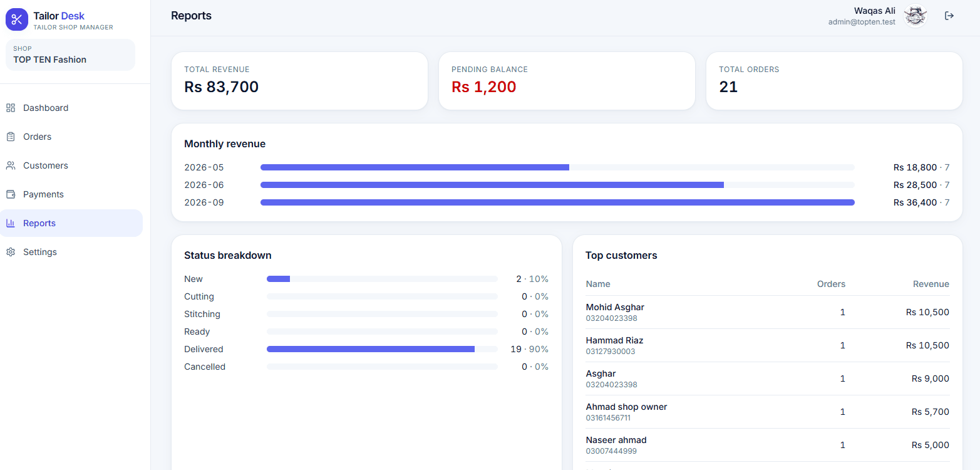Viewport: 980px width, 470px height.
Task: Navigate to Customers section
Action: coord(71,165)
